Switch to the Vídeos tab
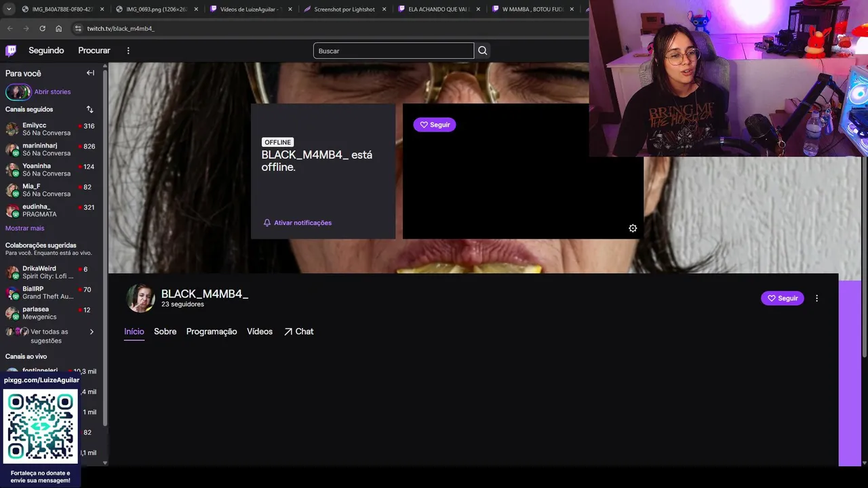The image size is (868, 488). [x=260, y=331]
